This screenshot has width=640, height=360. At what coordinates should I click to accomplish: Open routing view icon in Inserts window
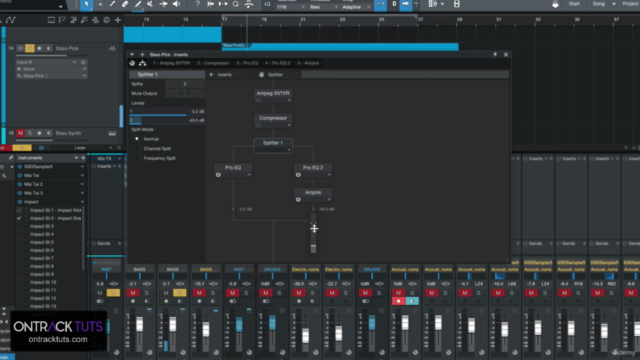142,63
